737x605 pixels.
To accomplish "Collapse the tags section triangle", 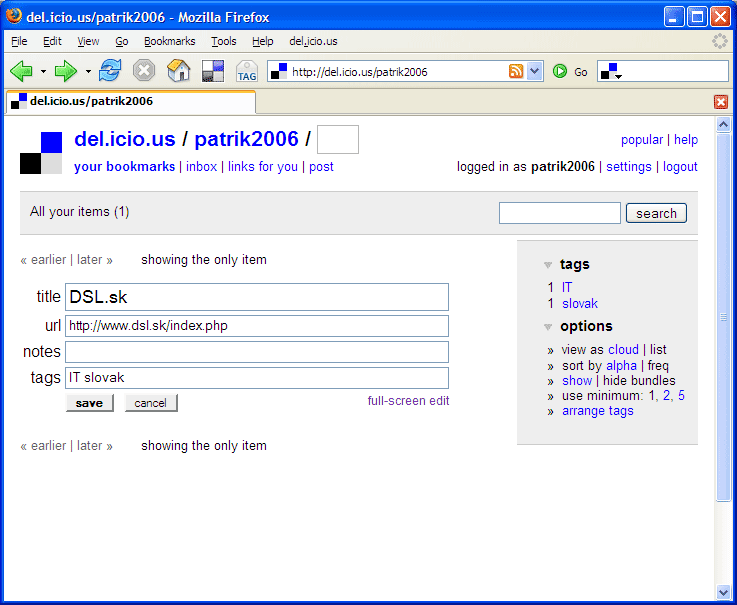I will [548, 265].
